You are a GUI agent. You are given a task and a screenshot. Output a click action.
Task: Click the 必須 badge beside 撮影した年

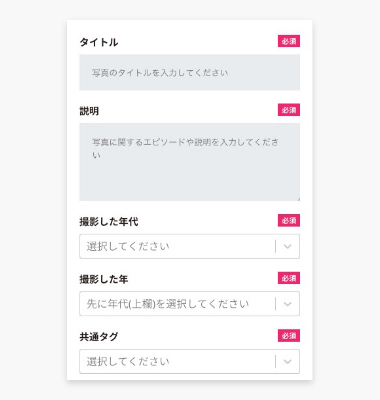[289, 278]
